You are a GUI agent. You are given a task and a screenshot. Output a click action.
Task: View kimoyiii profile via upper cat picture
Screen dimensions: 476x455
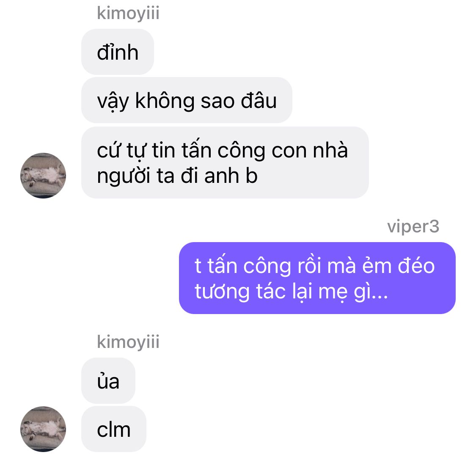point(43,176)
